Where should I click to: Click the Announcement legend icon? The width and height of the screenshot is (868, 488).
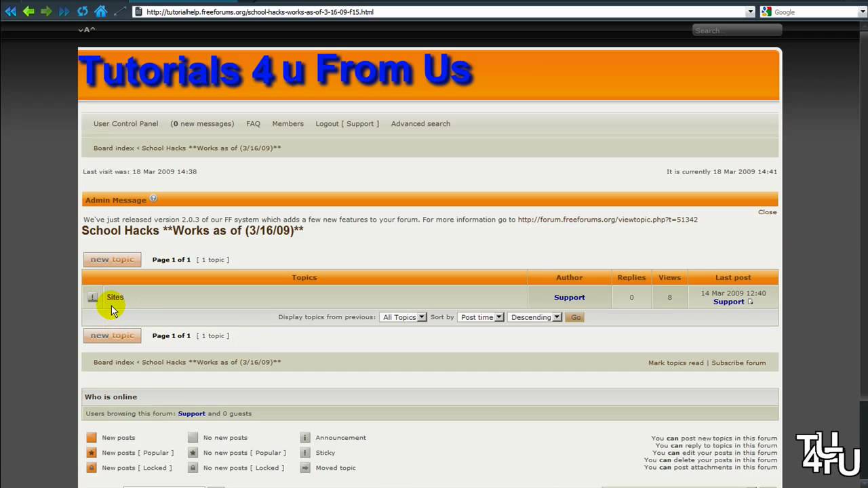click(x=305, y=438)
